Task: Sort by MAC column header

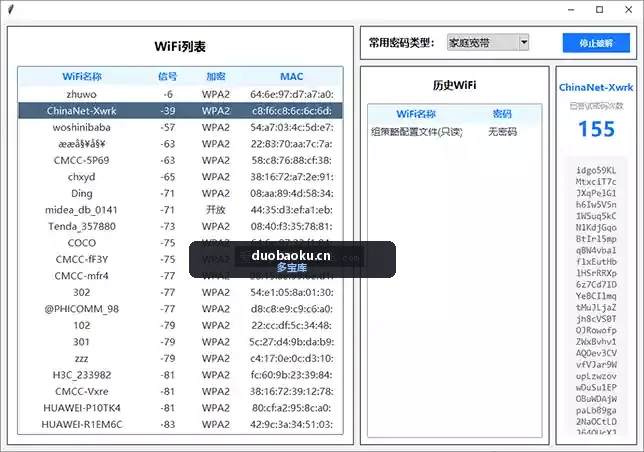Action: (292, 76)
